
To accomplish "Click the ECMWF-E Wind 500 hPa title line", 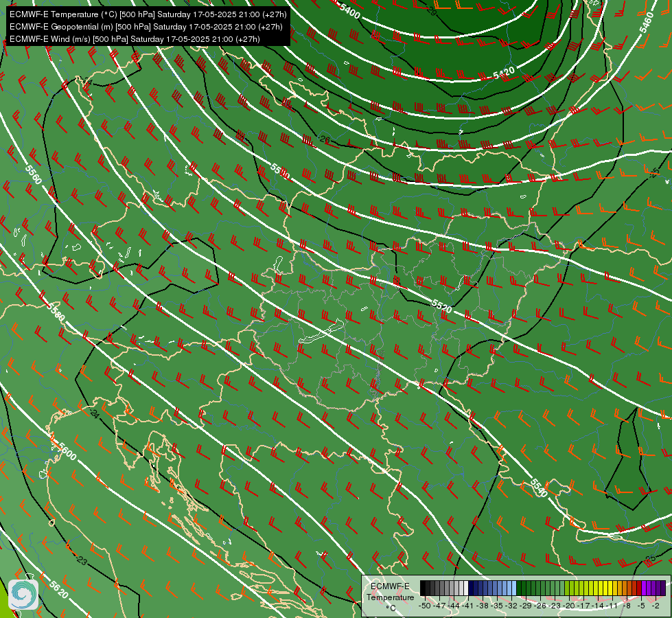I will tap(135, 39).
